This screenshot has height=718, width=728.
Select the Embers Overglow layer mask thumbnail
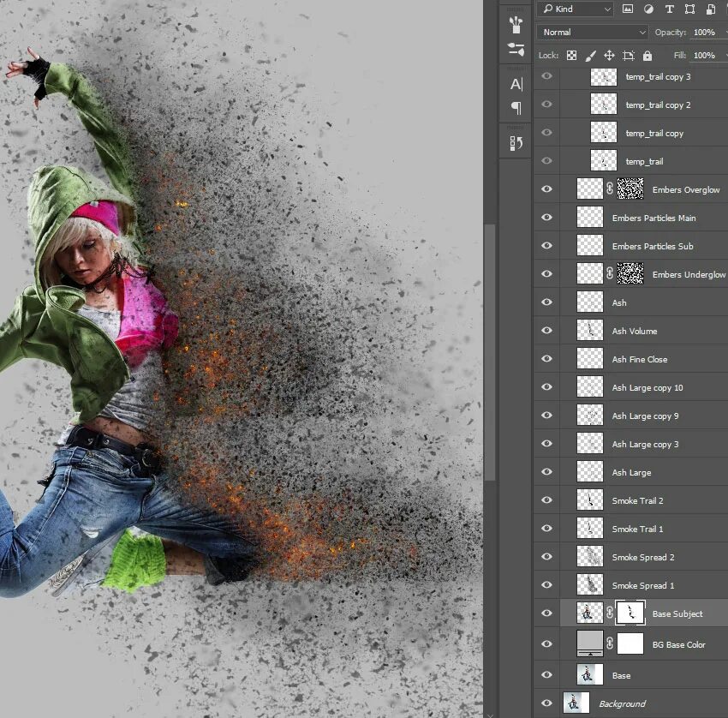coord(630,188)
